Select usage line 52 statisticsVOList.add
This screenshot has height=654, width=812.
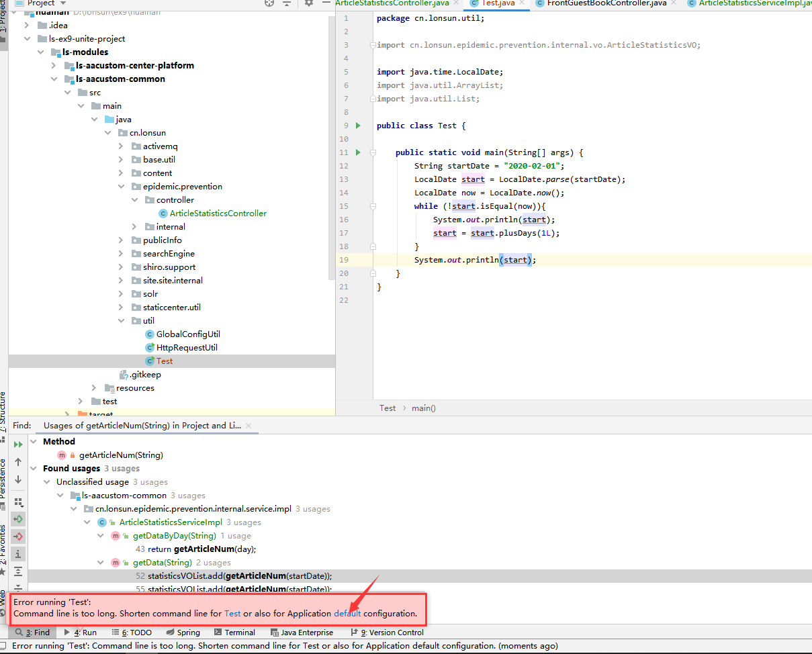234,575
